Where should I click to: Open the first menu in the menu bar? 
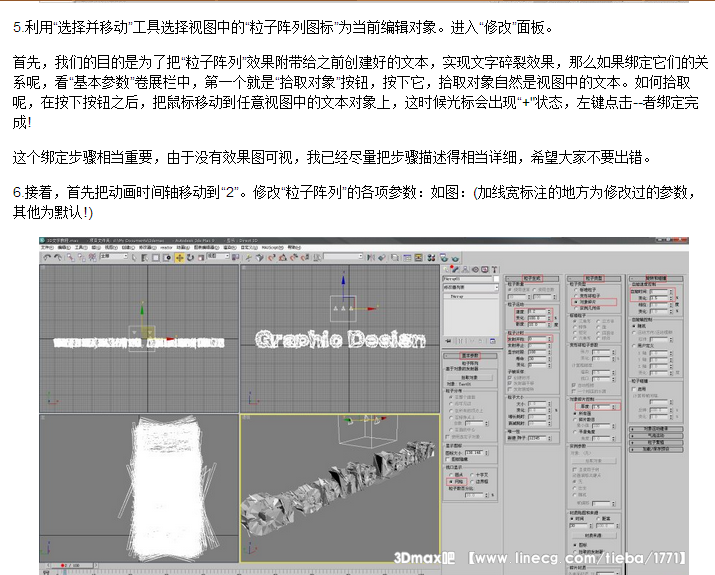[x=46, y=247]
